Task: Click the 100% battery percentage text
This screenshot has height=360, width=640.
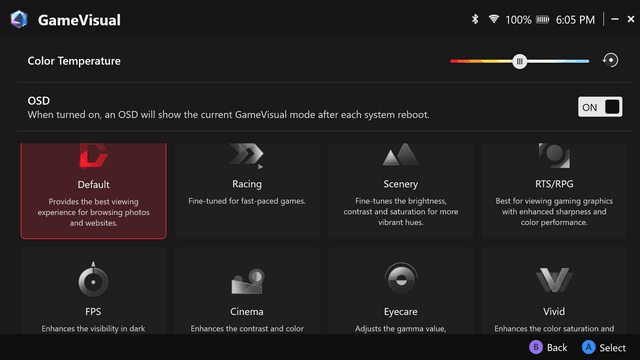Action: pyautogui.click(x=518, y=20)
